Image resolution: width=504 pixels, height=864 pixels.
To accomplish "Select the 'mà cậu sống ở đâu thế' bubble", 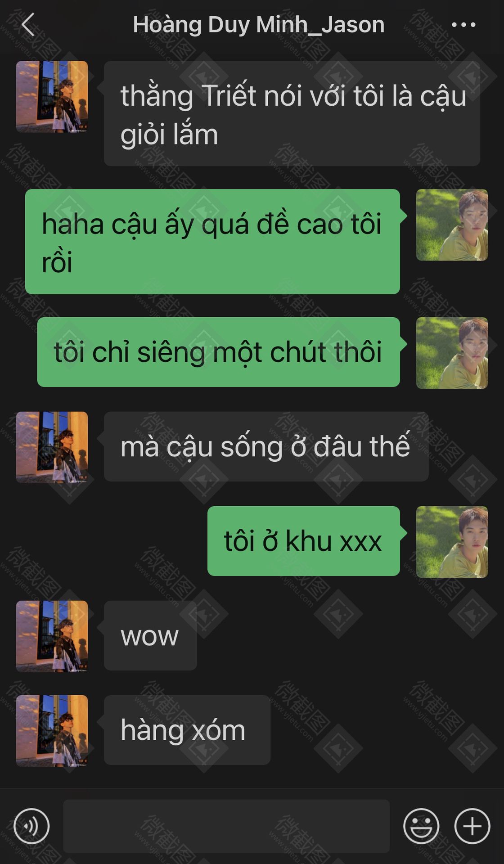I will click(266, 446).
